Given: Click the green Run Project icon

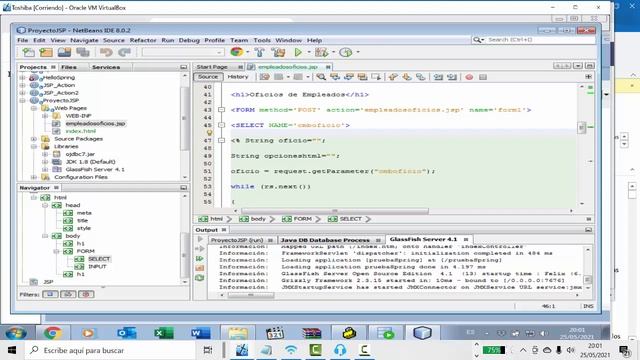Looking at the screenshot, I should (298, 52).
